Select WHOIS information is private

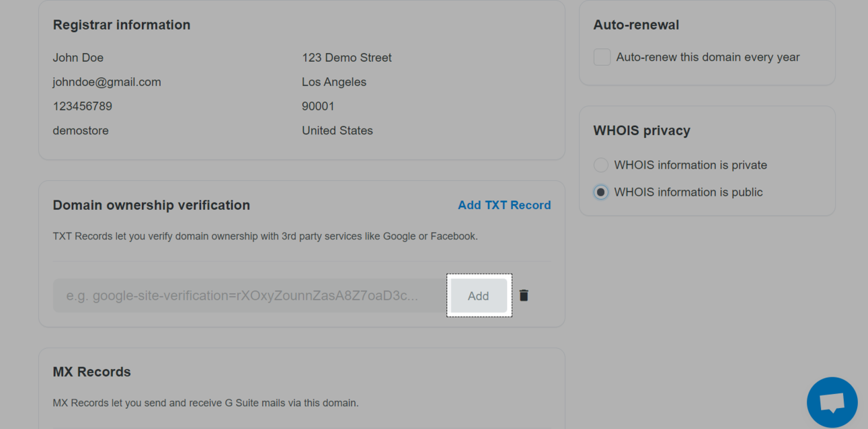pyautogui.click(x=601, y=165)
